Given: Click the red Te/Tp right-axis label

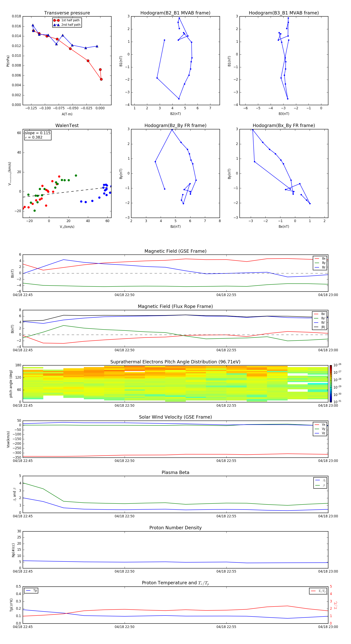Looking at the screenshot, I should click(336, 605).
